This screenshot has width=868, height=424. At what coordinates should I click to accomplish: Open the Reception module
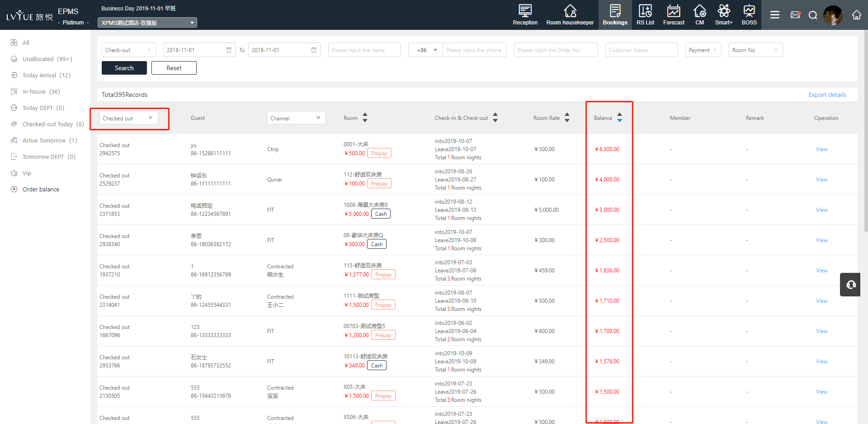pyautogui.click(x=525, y=15)
